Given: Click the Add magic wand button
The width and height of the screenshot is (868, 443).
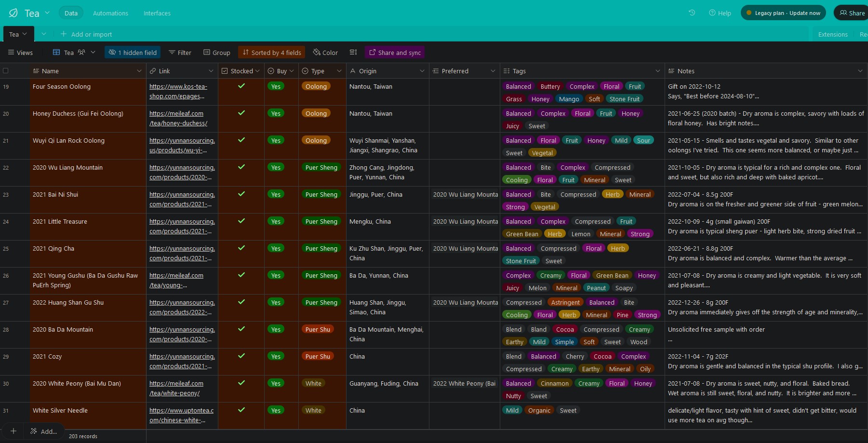Looking at the screenshot, I should coord(44,431).
